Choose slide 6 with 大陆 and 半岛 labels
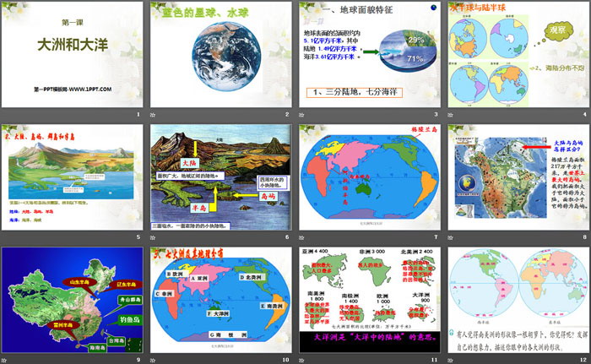The image size is (591, 364). tap(220, 177)
